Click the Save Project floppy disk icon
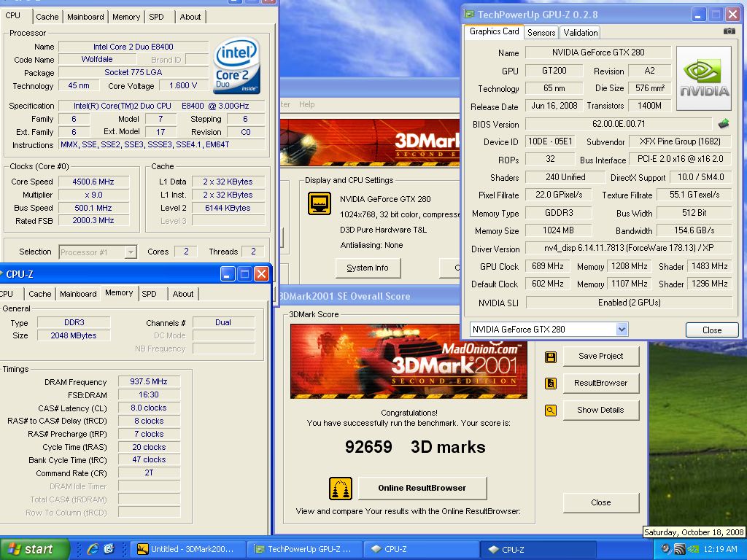Image resolution: width=747 pixels, height=560 pixels. pyautogui.click(x=551, y=357)
